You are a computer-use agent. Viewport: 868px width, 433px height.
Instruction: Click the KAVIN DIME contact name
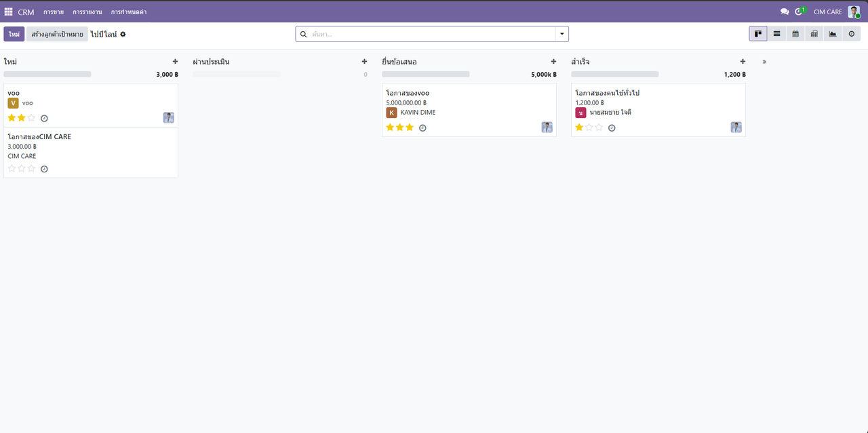[x=418, y=113]
